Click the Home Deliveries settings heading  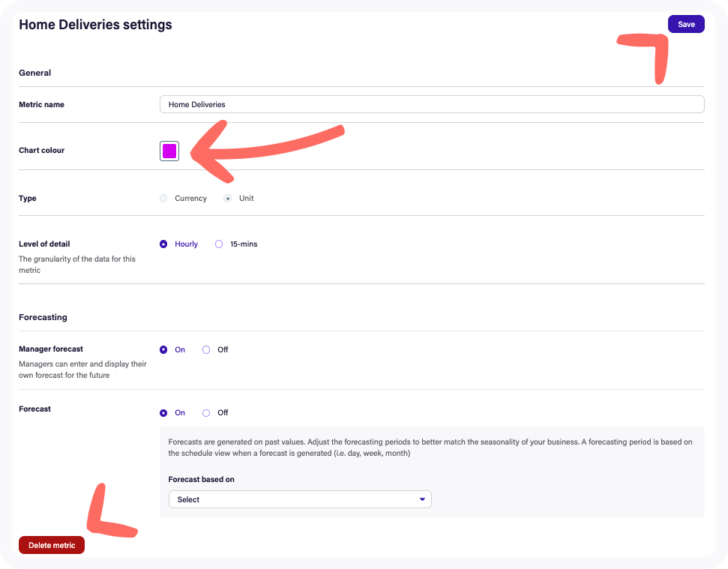click(x=95, y=25)
